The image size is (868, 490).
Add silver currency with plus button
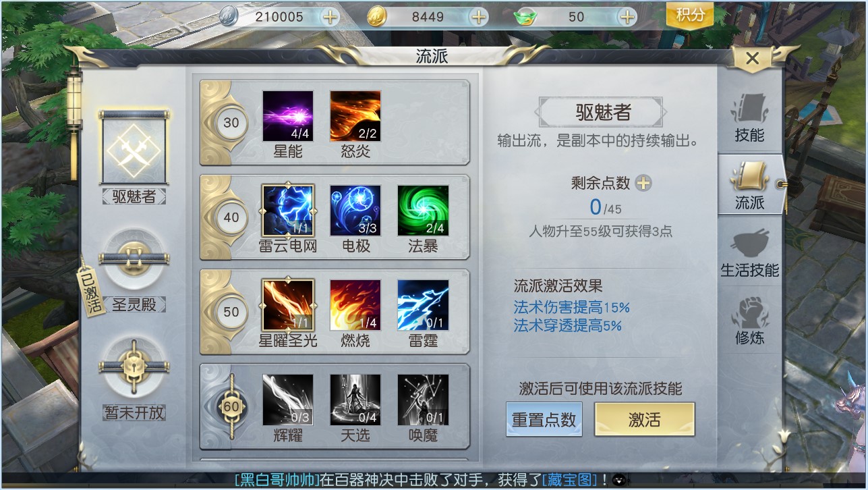pyautogui.click(x=330, y=17)
